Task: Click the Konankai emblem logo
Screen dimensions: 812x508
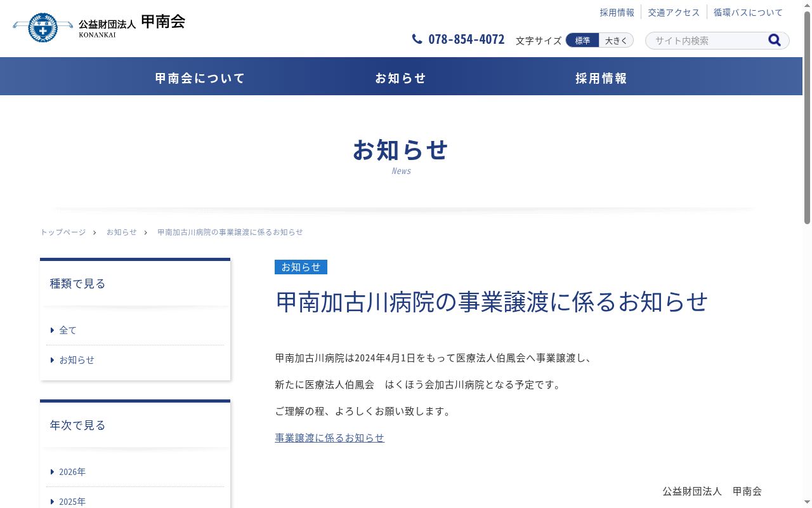Action: pos(43,27)
